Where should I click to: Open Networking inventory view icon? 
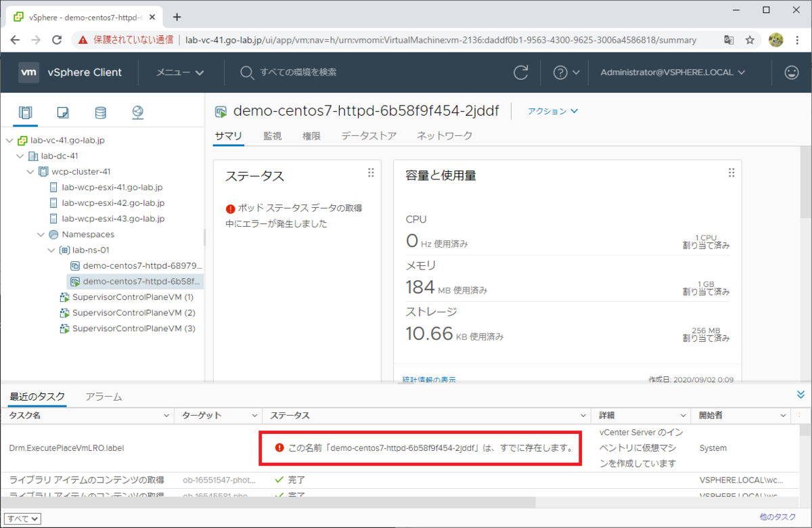(138, 112)
